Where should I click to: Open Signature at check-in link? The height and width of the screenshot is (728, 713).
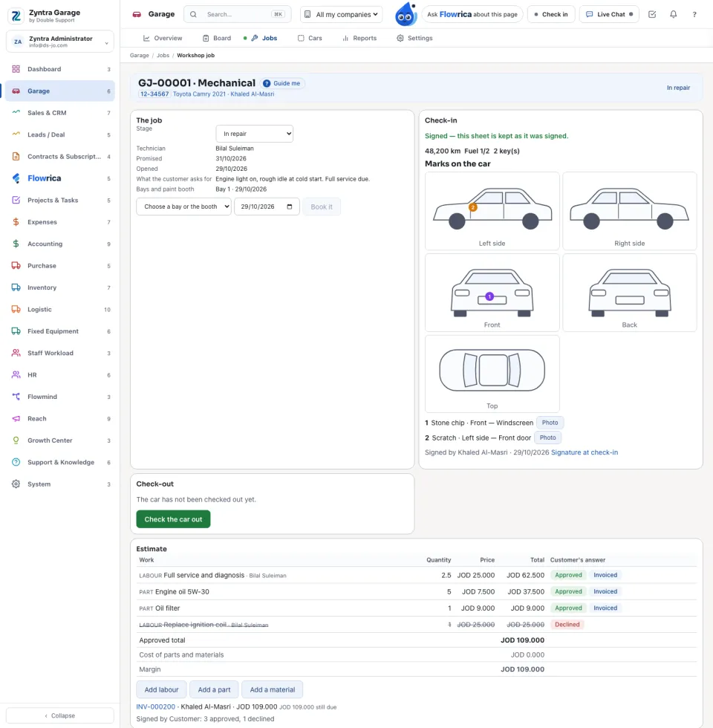(x=585, y=452)
